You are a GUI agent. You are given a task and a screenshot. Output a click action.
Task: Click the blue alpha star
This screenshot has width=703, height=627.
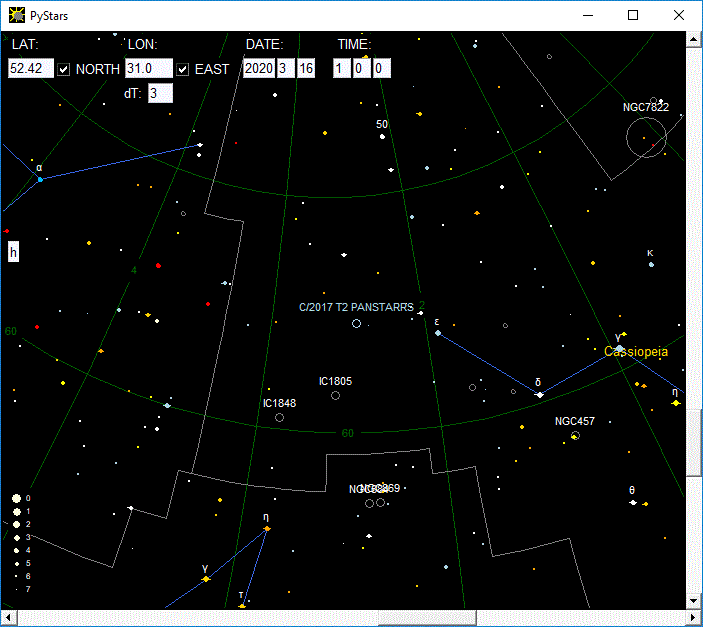pyautogui.click(x=40, y=179)
